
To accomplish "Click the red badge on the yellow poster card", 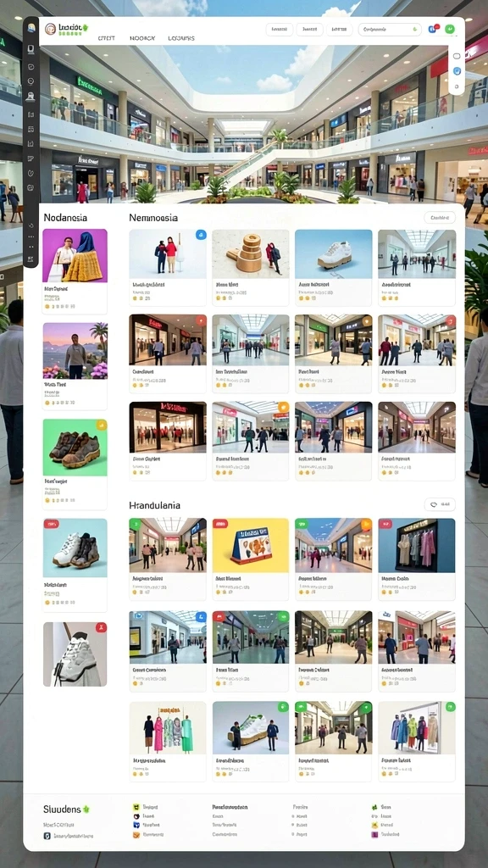I will point(220,523).
